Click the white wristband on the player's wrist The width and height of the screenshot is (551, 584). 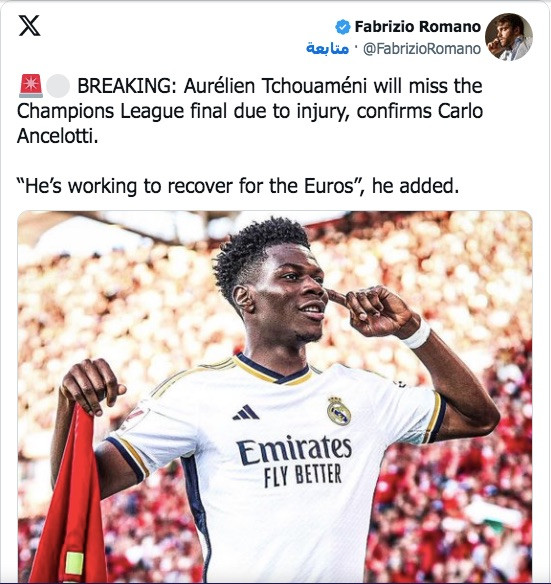click(x=418, y=334)
